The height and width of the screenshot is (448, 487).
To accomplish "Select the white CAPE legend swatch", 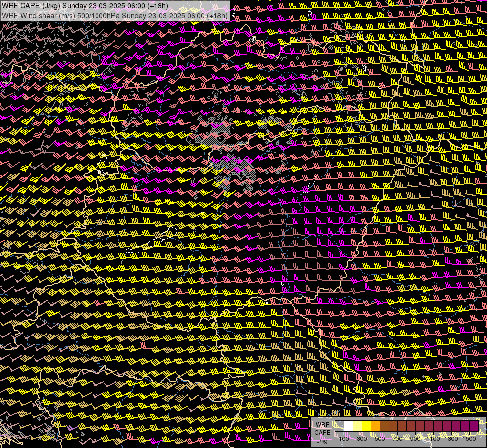I will click(x=349, y=426).
